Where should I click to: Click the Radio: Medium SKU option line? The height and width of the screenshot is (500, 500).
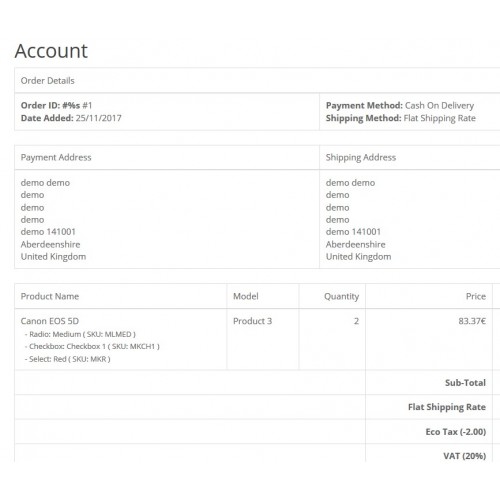[x=80, y=334]
